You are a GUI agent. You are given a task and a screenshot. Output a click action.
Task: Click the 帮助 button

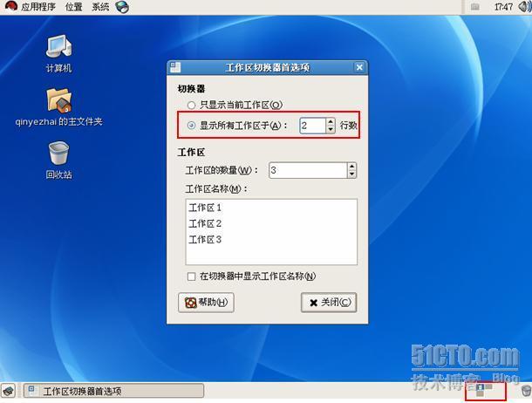[x=206, y=302]
